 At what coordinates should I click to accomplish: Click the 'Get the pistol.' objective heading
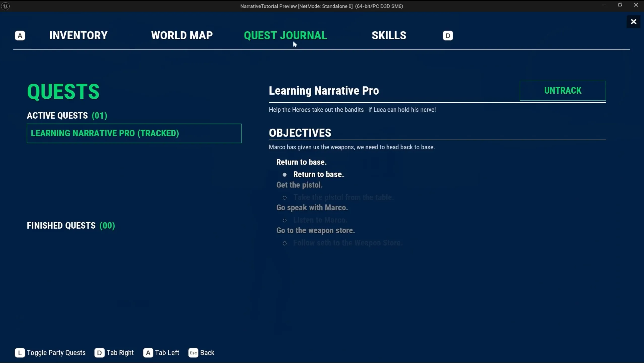(299, 185)
